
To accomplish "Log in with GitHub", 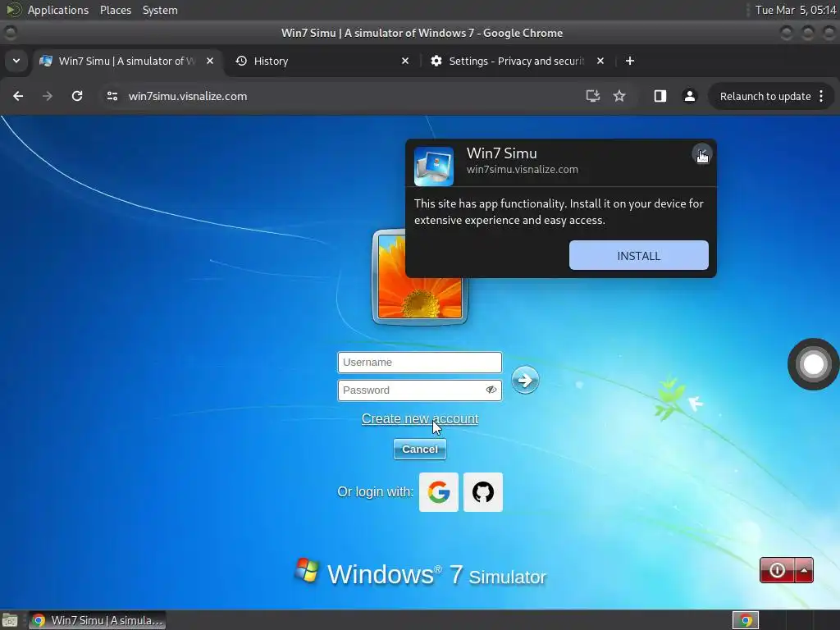I will click(x=482, y=492).
